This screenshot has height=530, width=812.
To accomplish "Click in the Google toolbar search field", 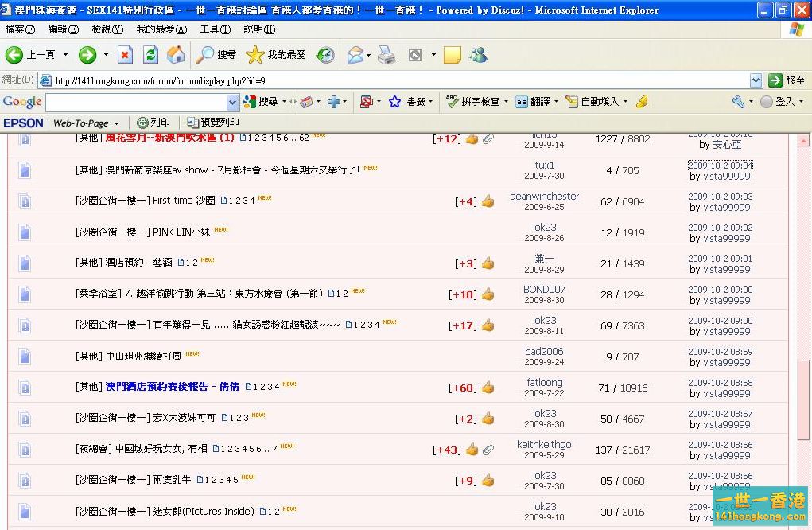I will 135,102.
